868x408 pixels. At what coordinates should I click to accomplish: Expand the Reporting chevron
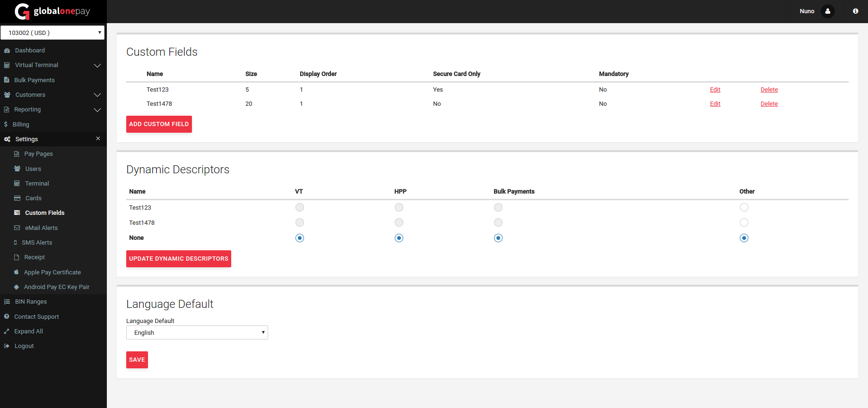97,110
